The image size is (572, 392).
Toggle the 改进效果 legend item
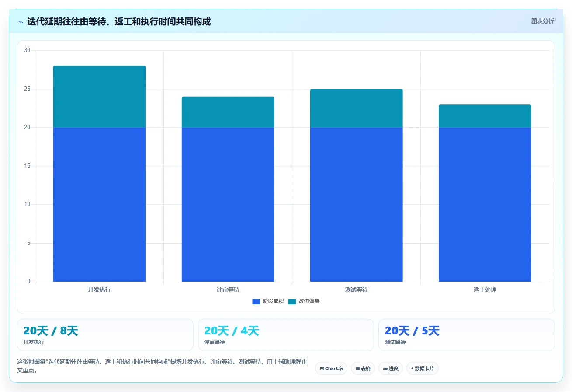(304, 301)
